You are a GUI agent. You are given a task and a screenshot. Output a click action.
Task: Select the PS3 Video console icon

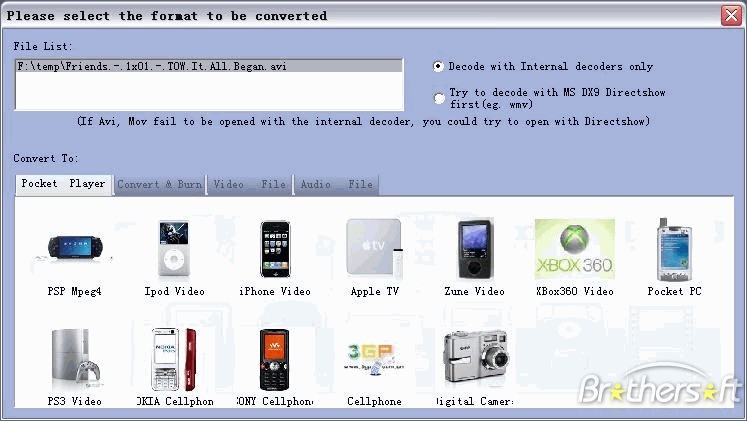click(76, 360)
